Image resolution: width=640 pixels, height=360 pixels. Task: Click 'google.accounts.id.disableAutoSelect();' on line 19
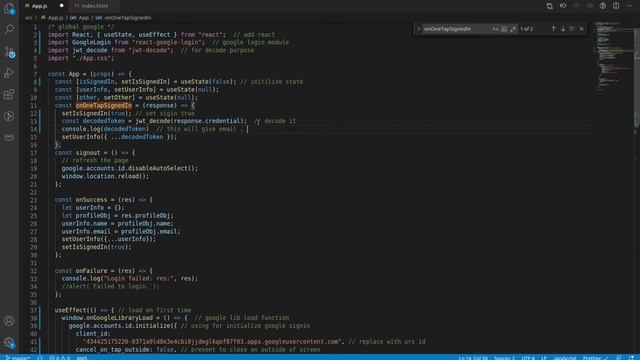(129, 168)
